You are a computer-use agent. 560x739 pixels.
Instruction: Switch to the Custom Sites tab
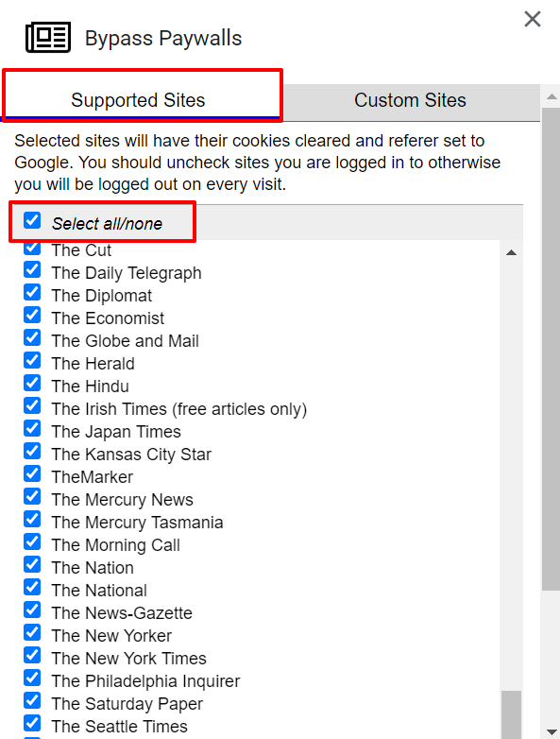click(410, 100)
